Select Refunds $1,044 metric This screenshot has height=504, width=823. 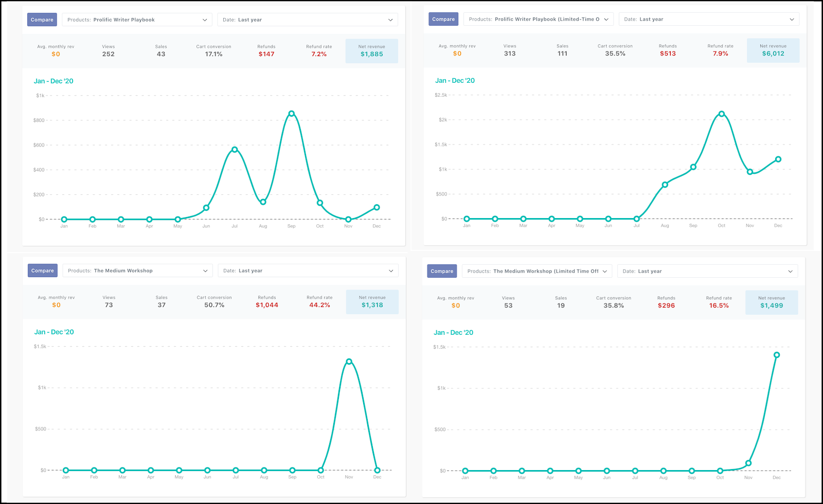point(267,302)
